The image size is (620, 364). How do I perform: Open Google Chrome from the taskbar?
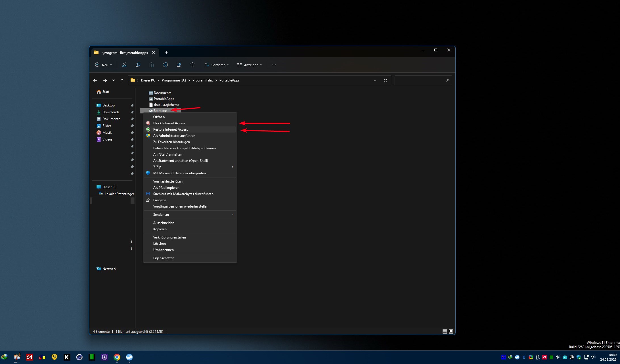(x=117, y=357)
